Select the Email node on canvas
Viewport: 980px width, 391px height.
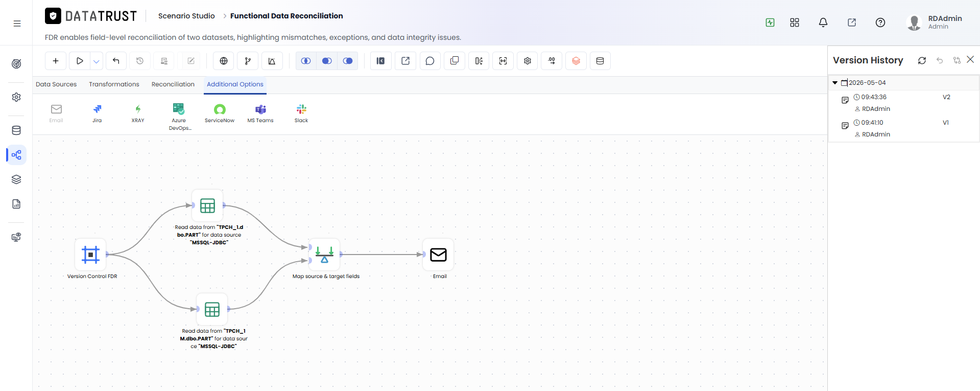(x=438, y=254)
